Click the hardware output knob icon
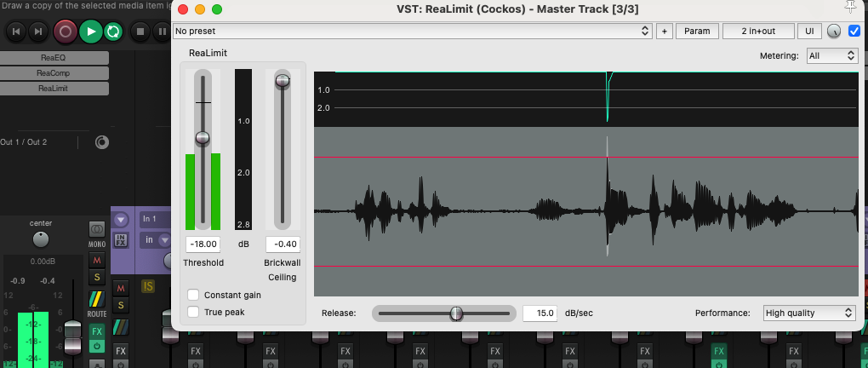This screenshot has height=368, width=868. (102, 142)
